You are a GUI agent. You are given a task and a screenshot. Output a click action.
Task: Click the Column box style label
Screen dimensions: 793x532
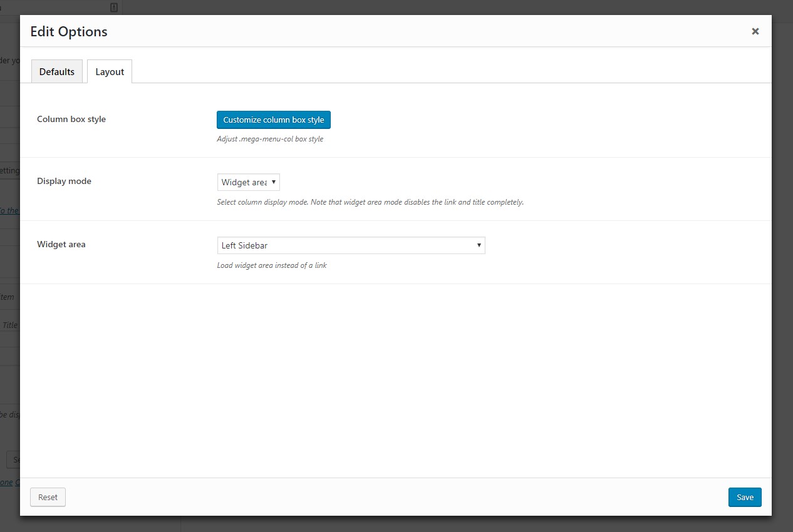[71, 119]
